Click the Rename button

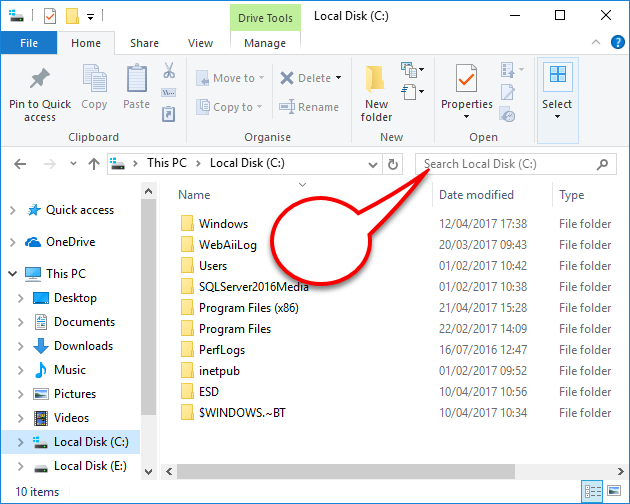(x=309, y=107)
